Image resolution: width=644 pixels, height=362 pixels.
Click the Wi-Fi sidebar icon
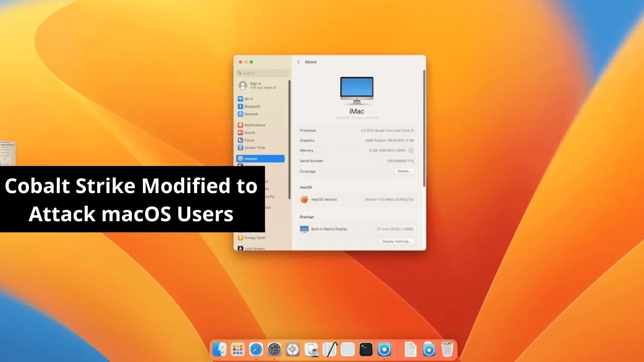[240, 99]
